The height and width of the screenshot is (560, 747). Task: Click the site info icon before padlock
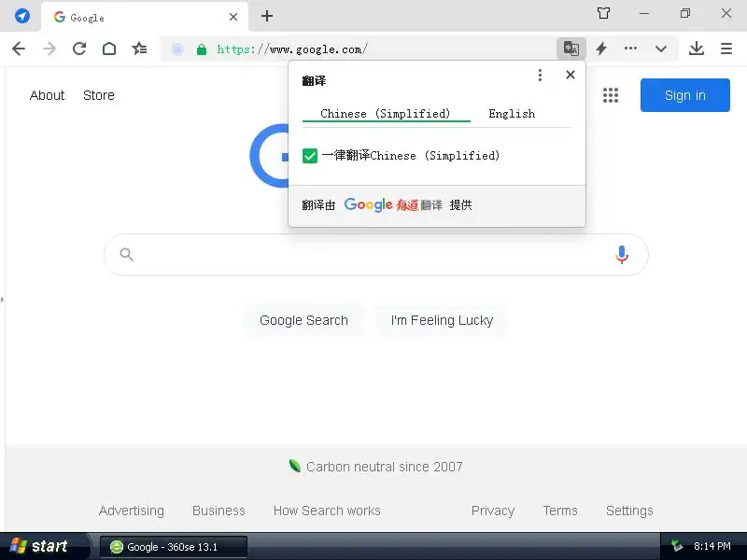click(177, 49)
